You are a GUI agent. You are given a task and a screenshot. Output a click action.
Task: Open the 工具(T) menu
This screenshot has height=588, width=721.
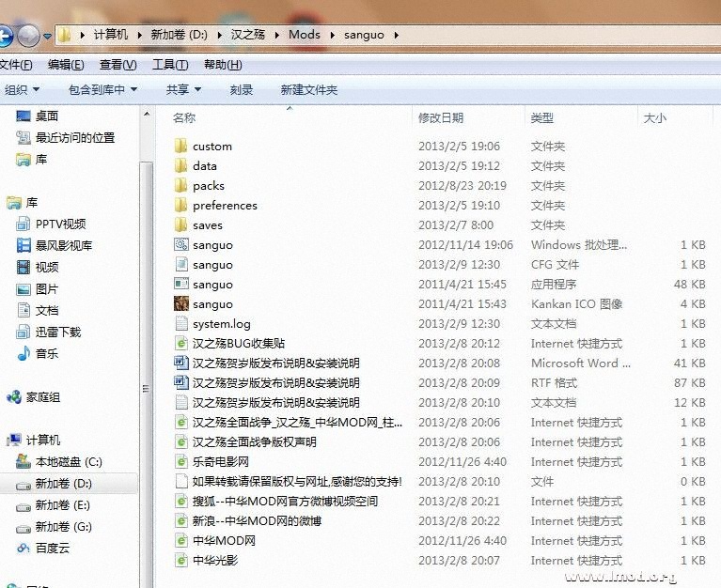tap(170, 65)
